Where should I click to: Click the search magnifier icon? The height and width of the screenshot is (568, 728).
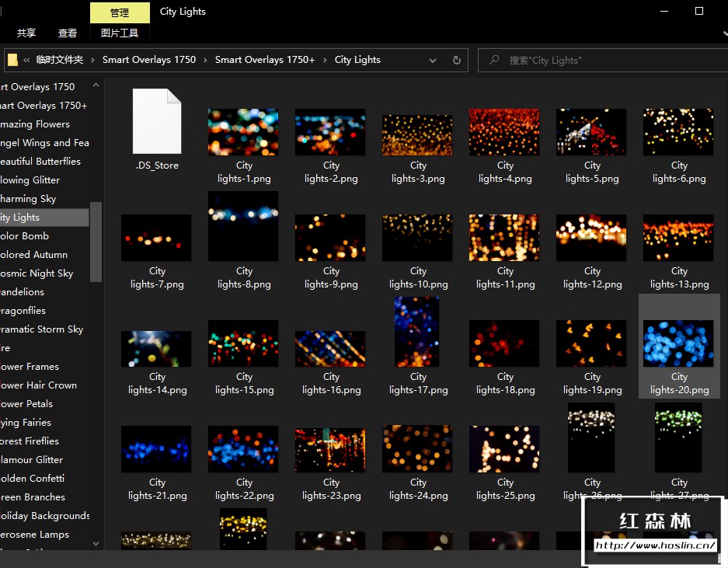pos(493,60)
